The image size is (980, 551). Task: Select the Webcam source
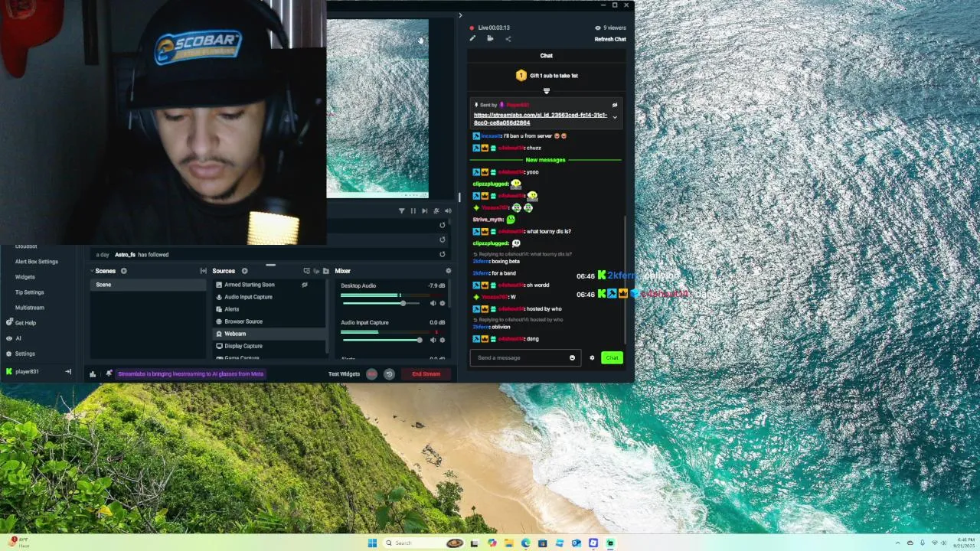click(x=270, y=334)
